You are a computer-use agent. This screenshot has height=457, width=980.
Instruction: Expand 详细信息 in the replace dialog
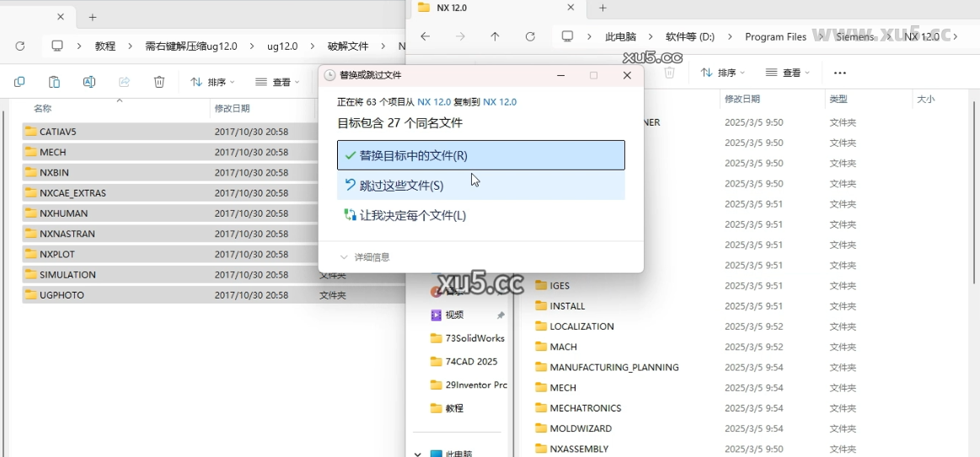tap(365, 257)
